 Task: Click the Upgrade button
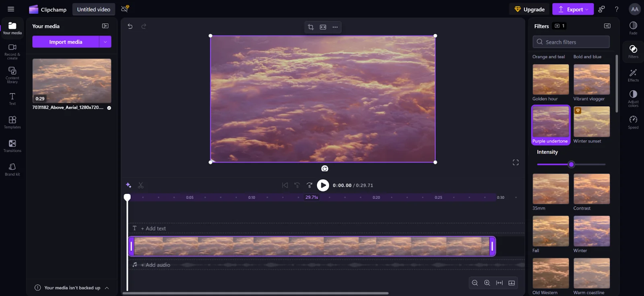(x=529, y=9)
